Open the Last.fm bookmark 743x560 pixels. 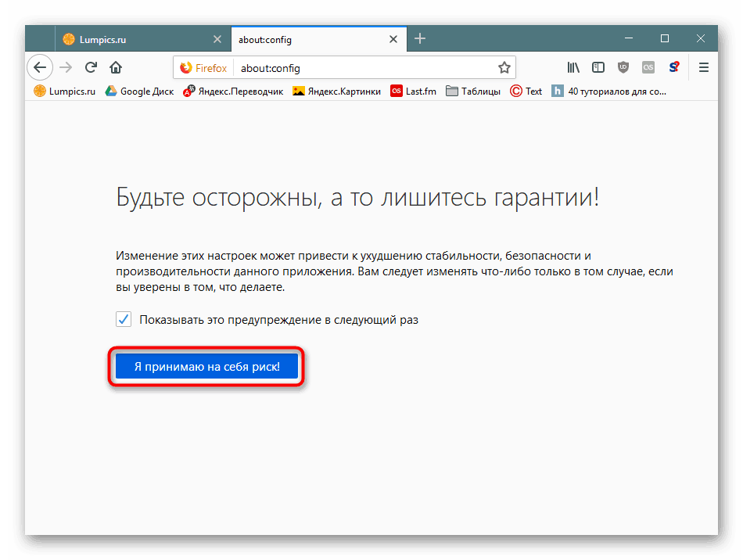pyautogui.click(x=413, y=92)
